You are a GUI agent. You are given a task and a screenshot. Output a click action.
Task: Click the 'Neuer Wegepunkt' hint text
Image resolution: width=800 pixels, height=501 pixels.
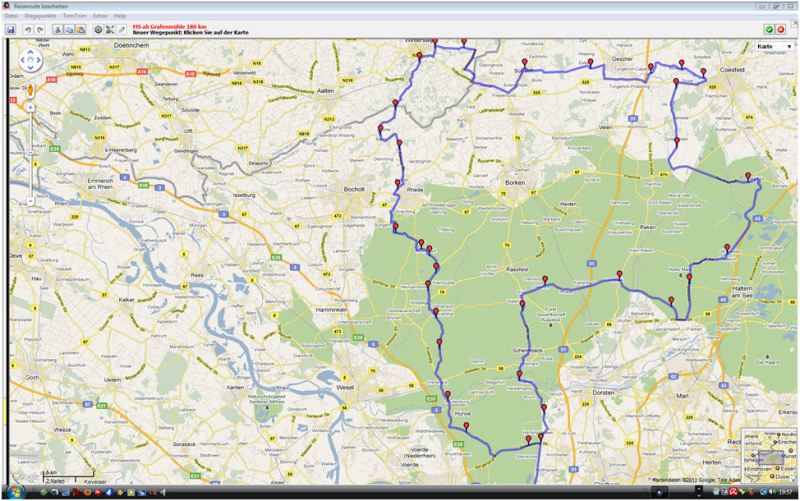tap(191, 33)
